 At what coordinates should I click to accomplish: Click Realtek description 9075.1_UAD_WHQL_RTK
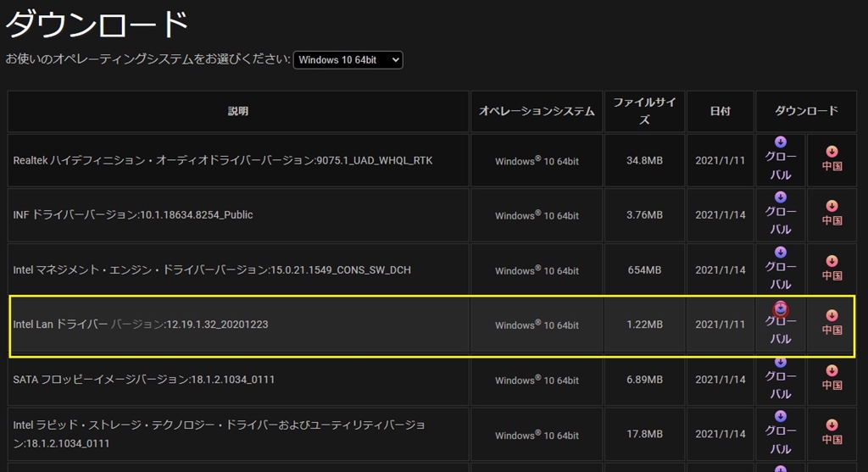223,160
